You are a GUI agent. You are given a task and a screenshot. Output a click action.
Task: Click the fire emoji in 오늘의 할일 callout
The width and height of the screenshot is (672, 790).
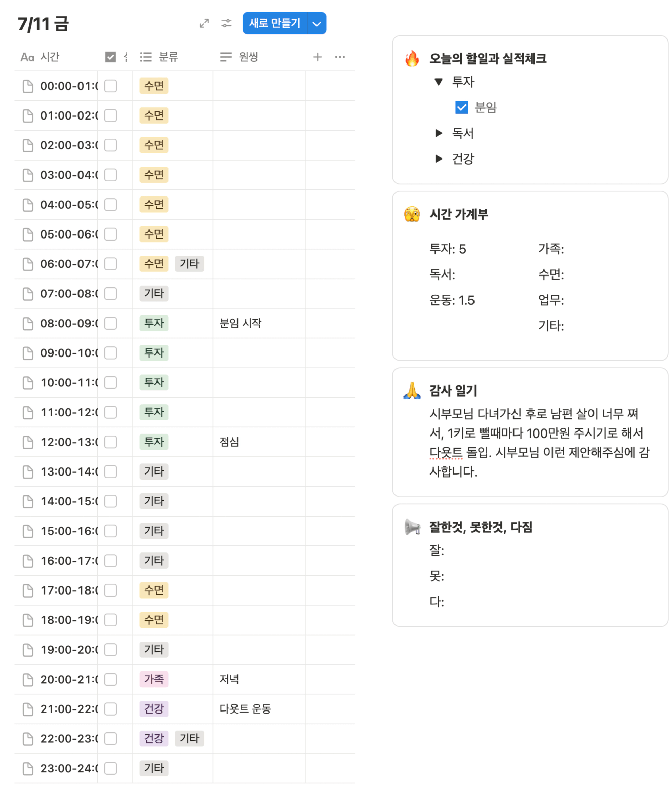coord(412,59)
